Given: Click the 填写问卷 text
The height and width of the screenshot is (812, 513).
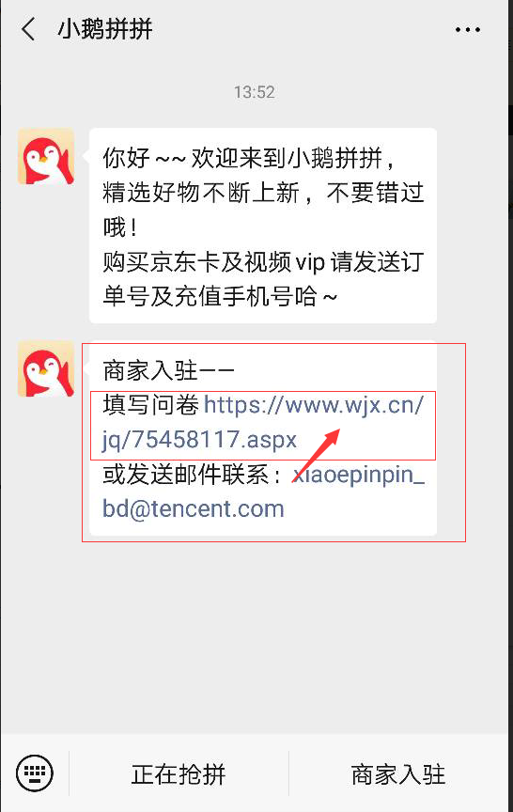Looking at the screenshot, I should (150, 405).
